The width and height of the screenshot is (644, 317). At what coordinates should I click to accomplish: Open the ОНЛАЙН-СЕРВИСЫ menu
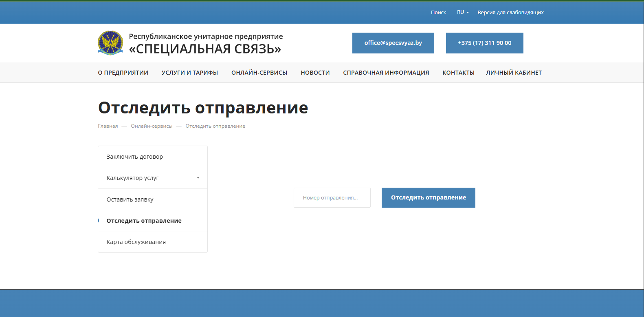[259, 73]
